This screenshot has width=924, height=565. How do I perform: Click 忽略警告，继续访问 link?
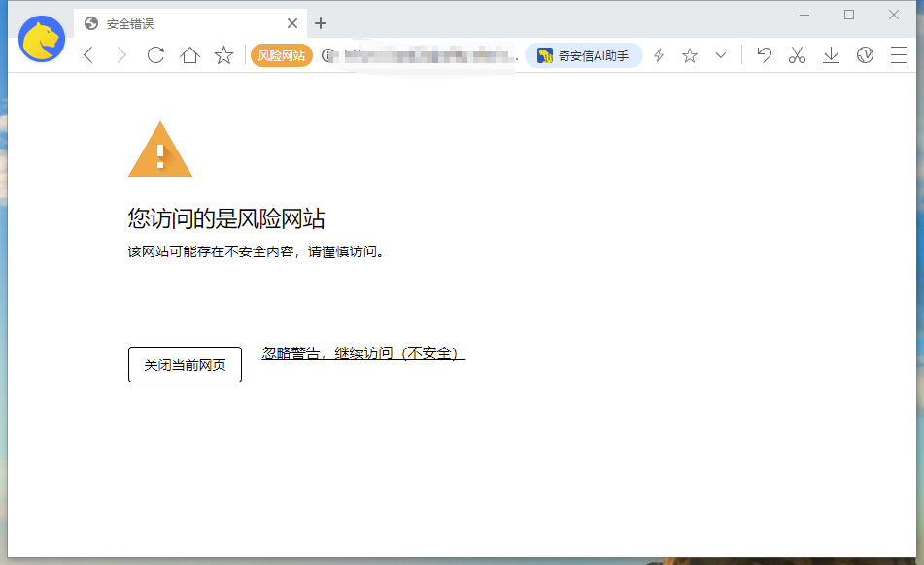click(361, 354)
